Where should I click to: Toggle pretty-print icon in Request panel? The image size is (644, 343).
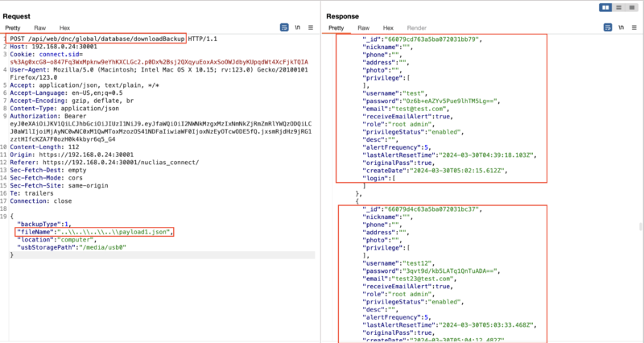click(284, 27)
